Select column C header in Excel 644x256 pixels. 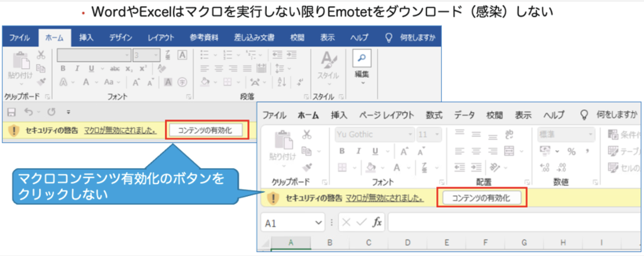[369, 242]
